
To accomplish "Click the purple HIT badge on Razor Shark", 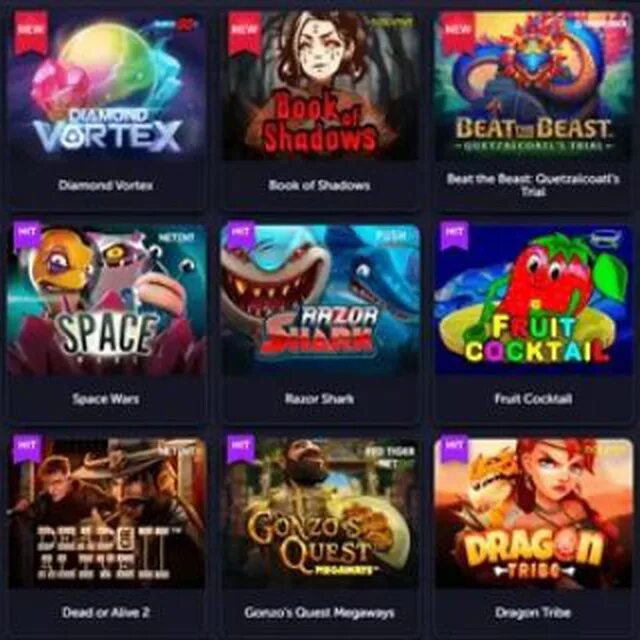I will (x=240, y=235).
